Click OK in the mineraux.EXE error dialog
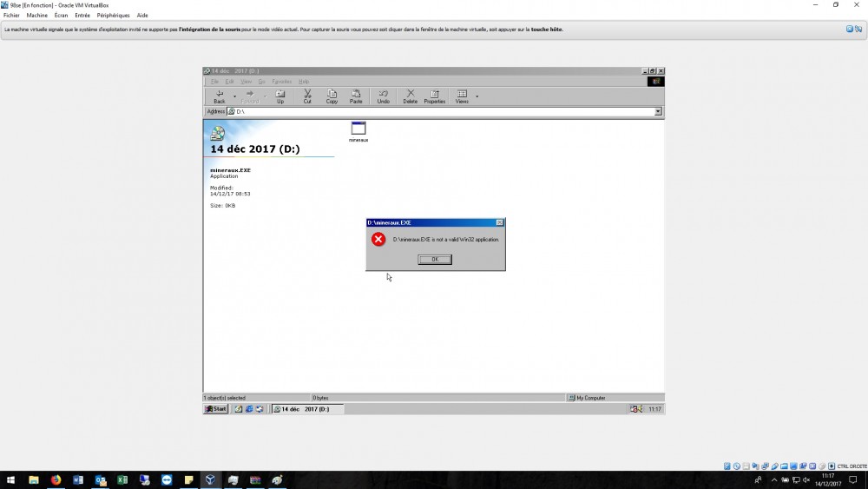The height and width of the screenshot is (489, 868). click(x=435, y=259)
